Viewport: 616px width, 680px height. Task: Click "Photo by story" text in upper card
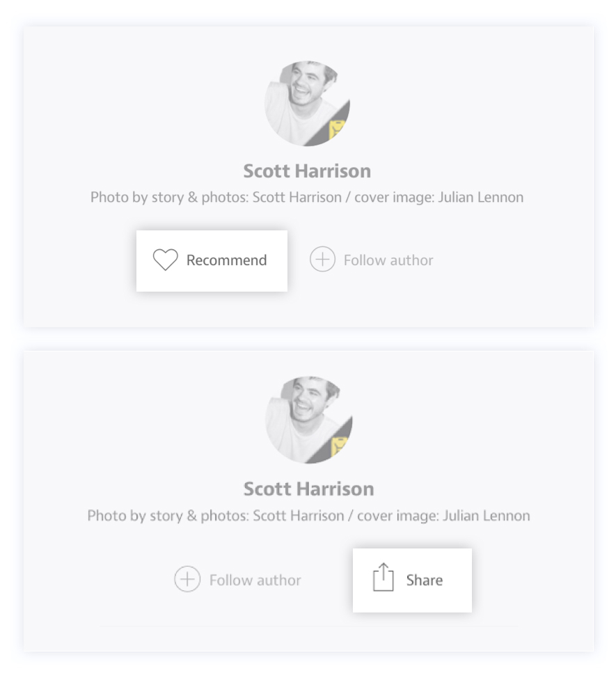129,197
